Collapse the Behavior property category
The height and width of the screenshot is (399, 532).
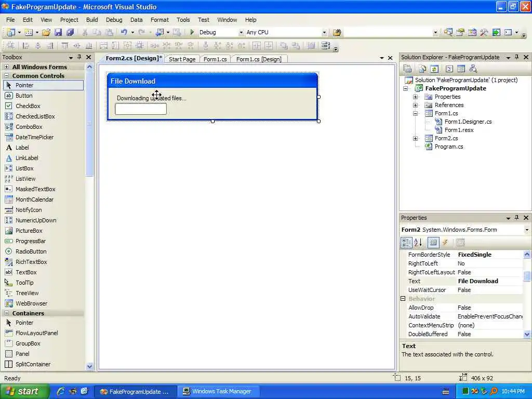pyautogui.click(x=403, y=299)
